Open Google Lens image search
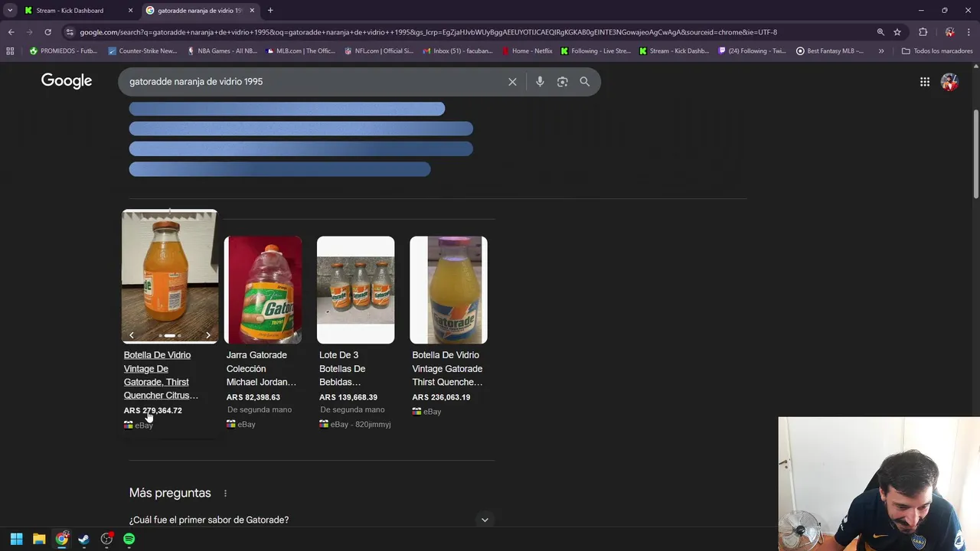The width and height of the screenshot is (980, 551). (x=562, y=82)
